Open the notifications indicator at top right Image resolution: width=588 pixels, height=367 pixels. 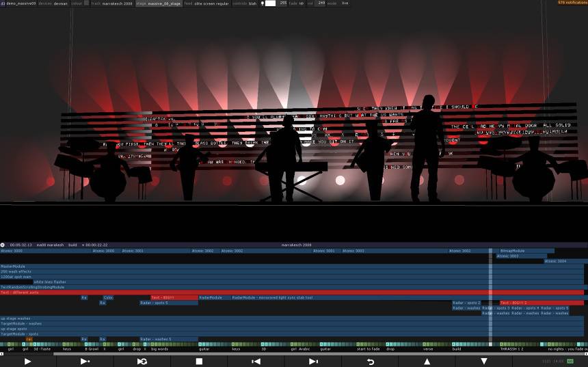pos(572,3)
